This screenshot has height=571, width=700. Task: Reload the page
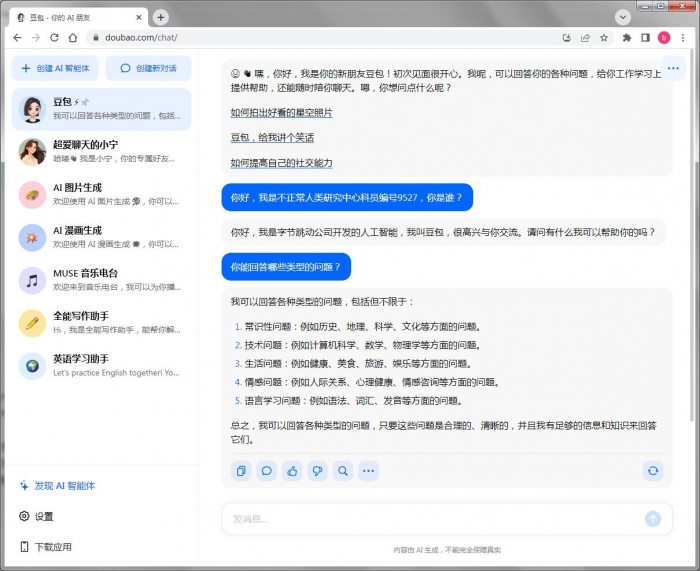click(54, 38)
